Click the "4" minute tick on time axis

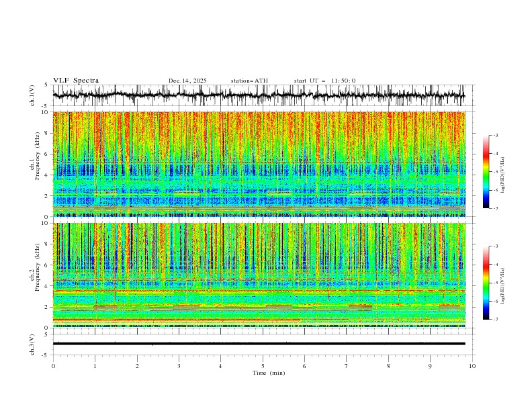220,366
